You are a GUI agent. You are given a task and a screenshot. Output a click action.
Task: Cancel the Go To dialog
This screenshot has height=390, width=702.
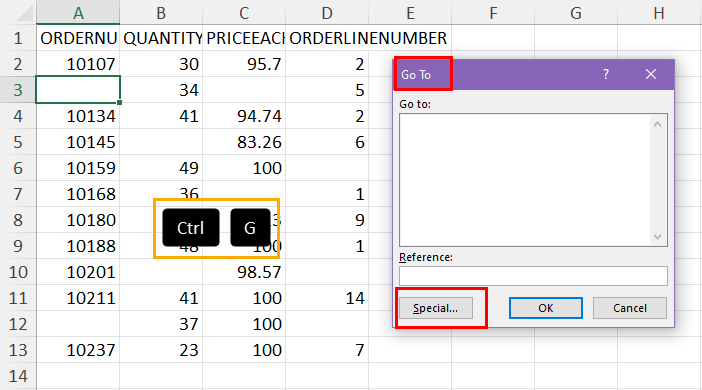[629, 308]
